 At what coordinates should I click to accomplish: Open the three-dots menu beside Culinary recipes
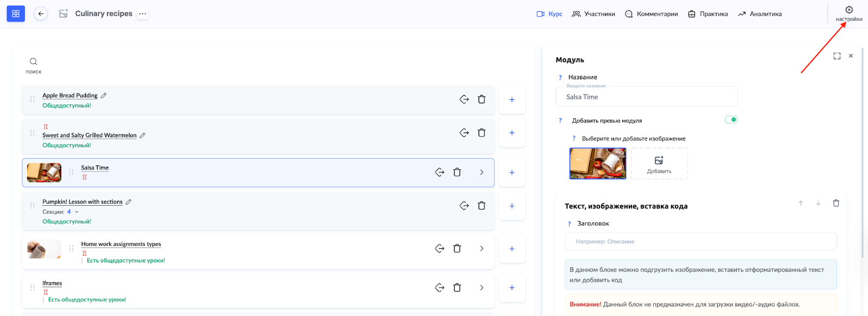(x=143, y=14)
